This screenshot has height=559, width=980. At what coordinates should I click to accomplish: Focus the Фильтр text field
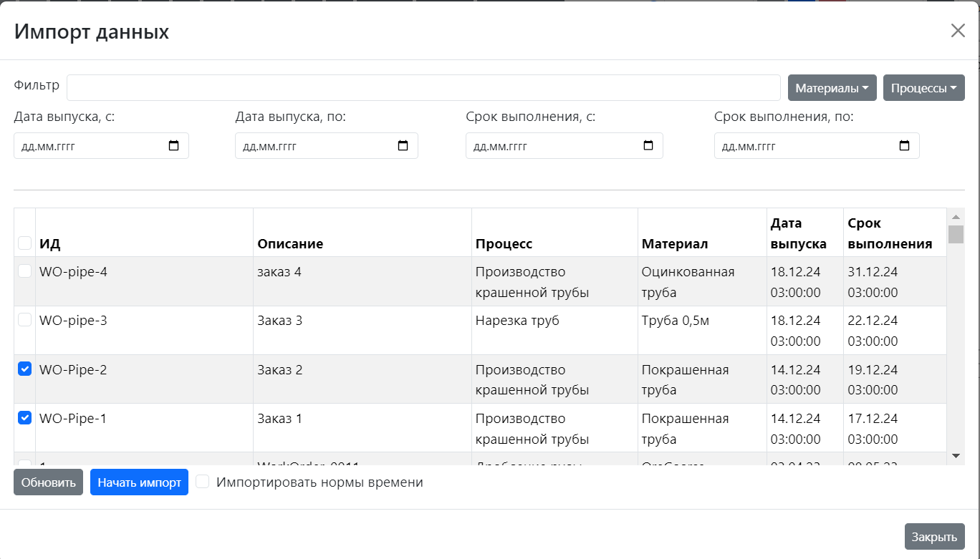coord(423,88)
